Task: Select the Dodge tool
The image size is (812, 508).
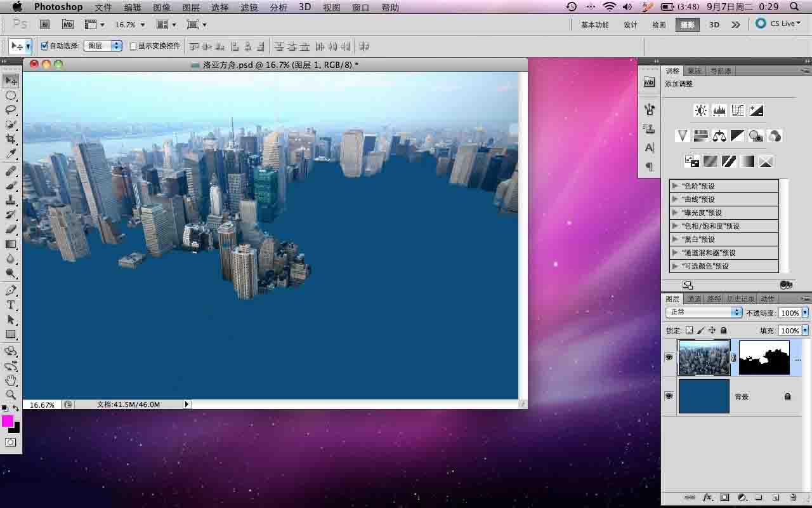Action: [x=11, y=274]
